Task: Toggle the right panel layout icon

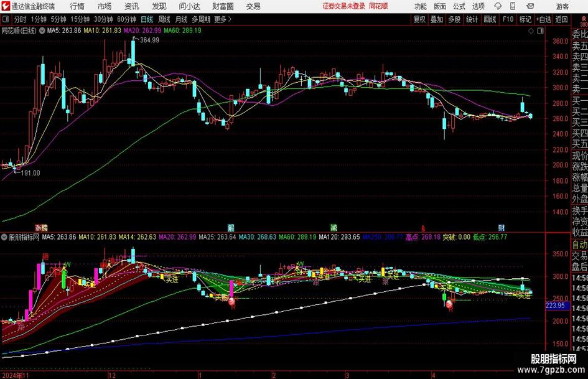Action: 540,31
